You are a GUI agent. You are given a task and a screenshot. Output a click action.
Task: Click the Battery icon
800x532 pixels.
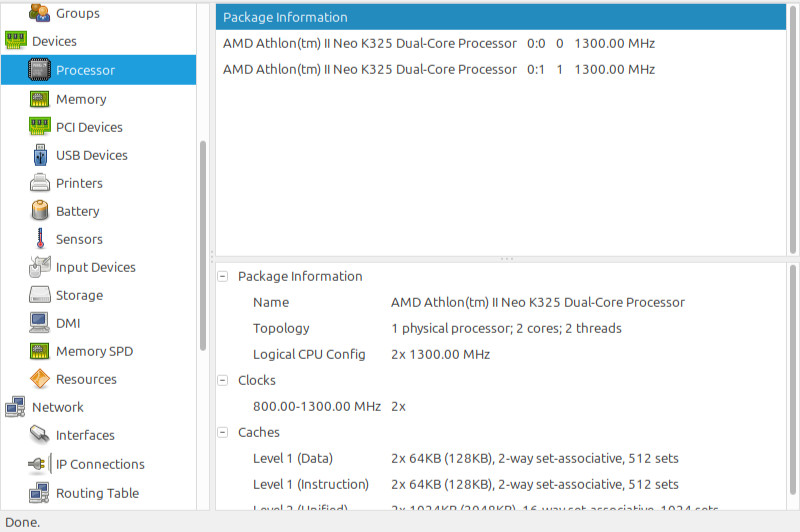point(40,211)
